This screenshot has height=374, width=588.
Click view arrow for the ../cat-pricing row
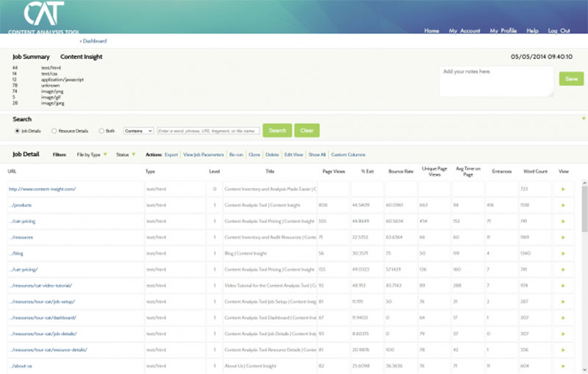[564, 221]
